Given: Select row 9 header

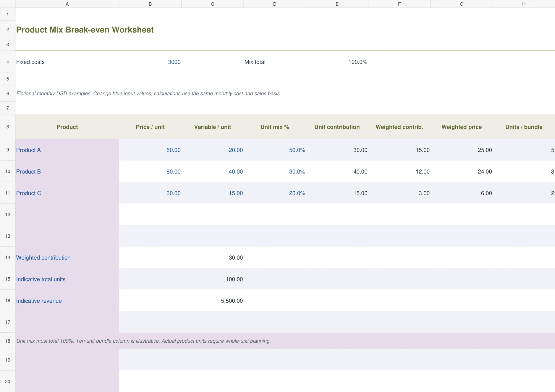Looking at the screenshot, I should (8, 150).
